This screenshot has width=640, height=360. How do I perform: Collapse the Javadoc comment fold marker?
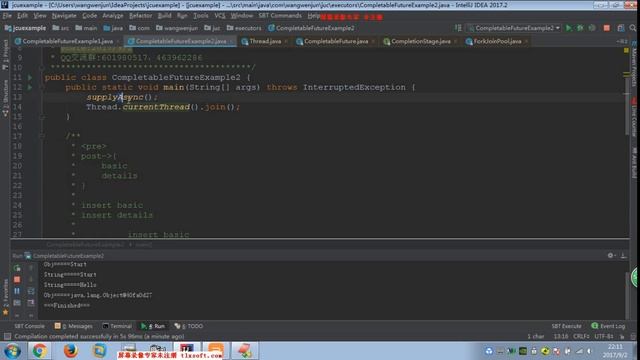[42, 136]
